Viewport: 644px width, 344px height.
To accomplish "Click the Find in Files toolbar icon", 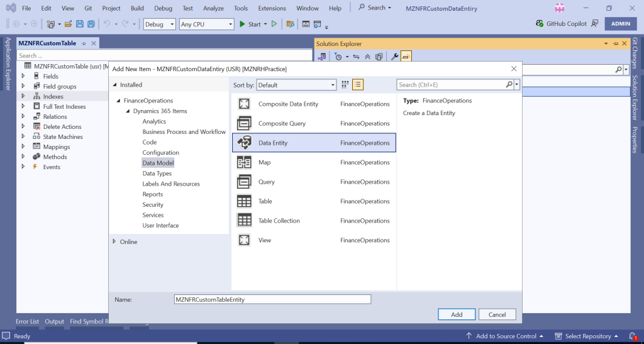I will tap(291, 25).
